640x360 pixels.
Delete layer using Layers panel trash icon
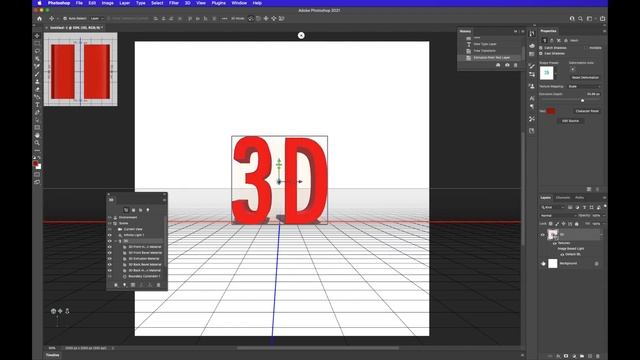click(x=598, y=356)
